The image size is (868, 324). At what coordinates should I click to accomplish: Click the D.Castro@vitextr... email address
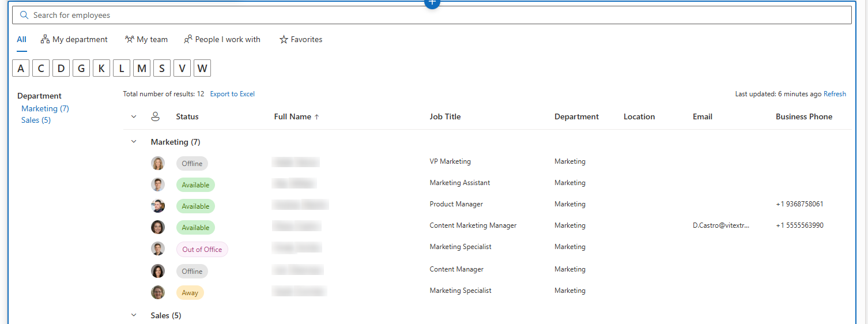[721, 225]
